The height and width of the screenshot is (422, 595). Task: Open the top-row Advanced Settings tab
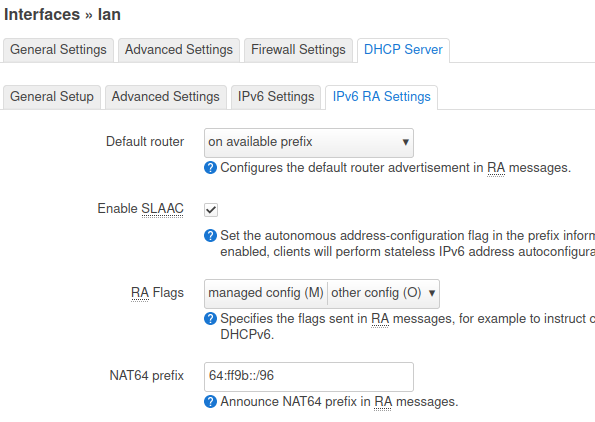tap(179, 50)
